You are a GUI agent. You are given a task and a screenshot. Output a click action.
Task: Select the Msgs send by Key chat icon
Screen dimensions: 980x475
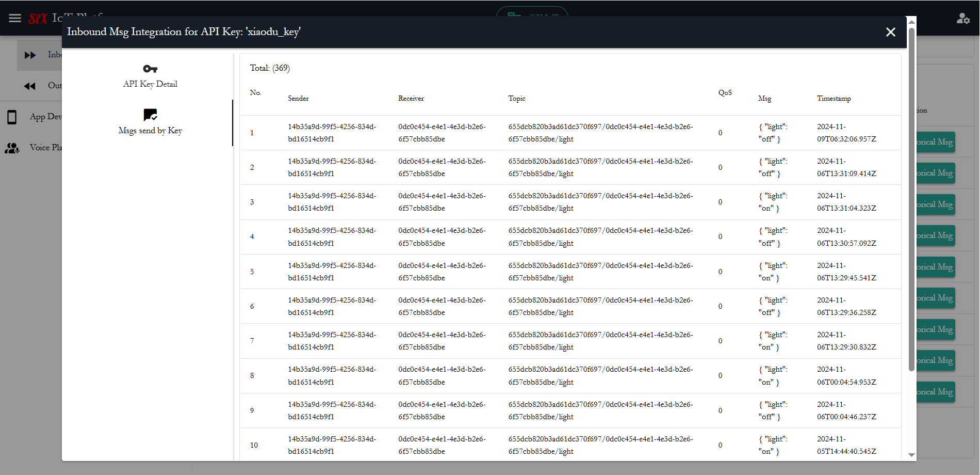[150, 115]
